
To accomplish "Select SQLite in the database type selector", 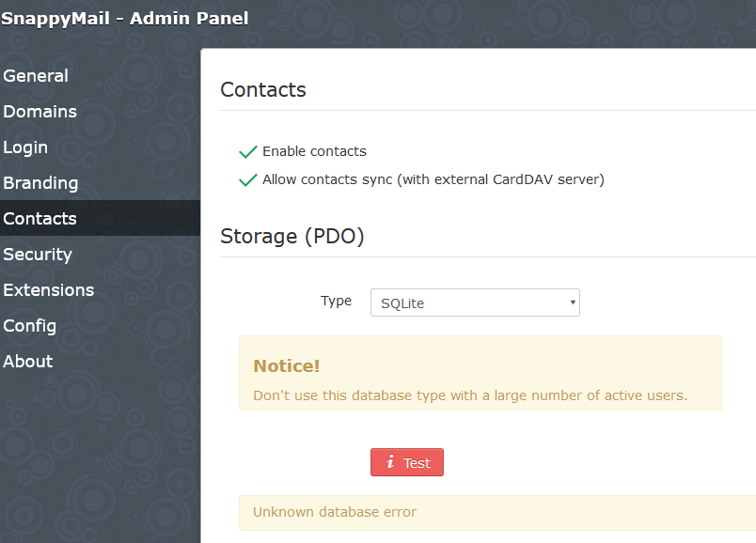I will click(x=475, y=303).
